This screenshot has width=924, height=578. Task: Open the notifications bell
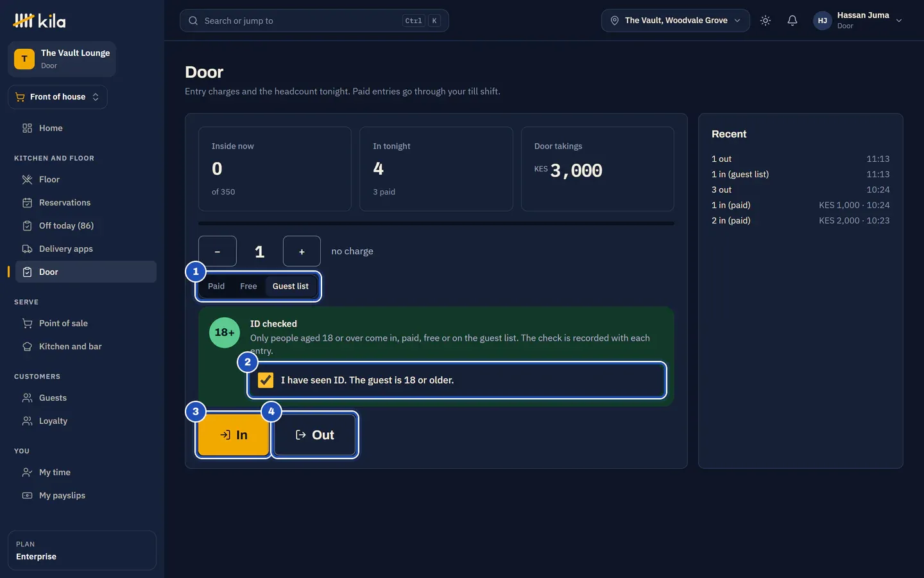click(792, 21)
